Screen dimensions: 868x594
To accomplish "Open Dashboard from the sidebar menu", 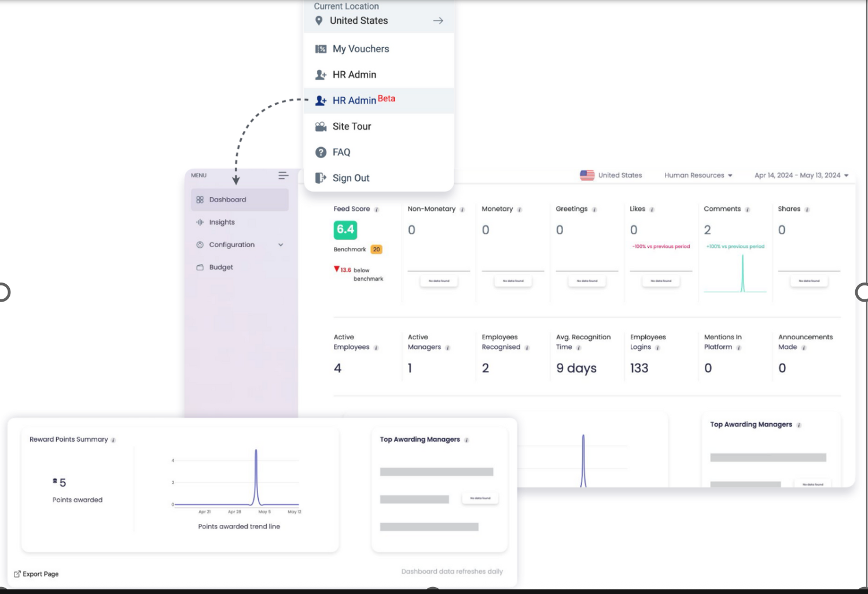I will click(228, 199).
